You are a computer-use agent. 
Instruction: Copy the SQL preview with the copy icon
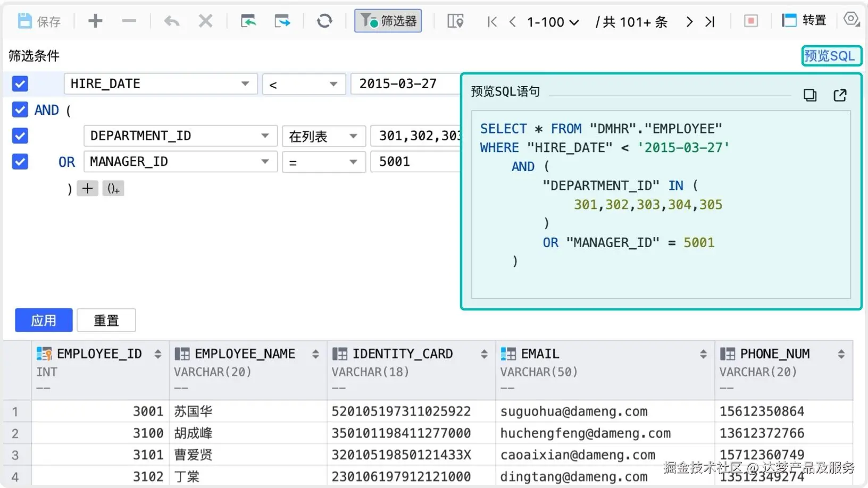point(810,95)
